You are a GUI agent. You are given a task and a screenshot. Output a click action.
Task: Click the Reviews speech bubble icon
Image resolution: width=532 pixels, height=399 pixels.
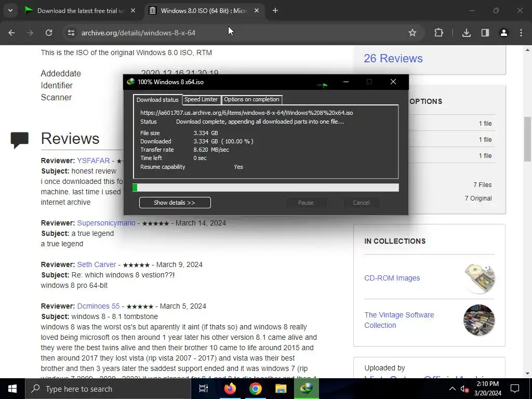point(20,140)
